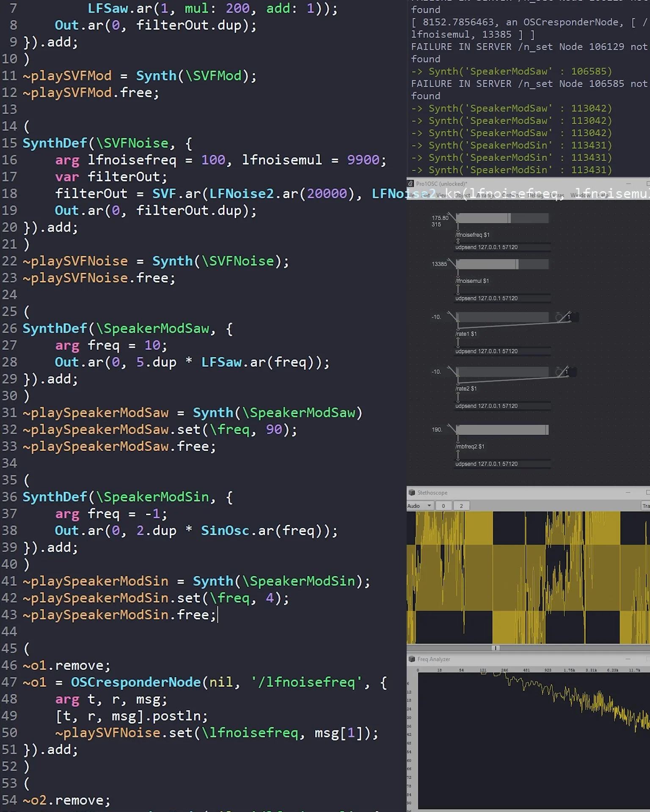This screenshot has height=812, width=650.
Task: Click code line ~playSpeakerModSaw.free;
Action: [x=119, y=447]
